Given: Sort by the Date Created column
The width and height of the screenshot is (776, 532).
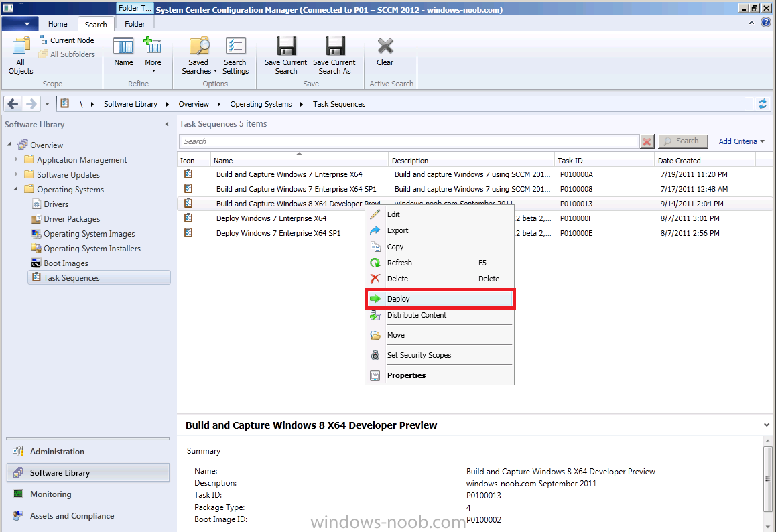Looking at the screenshot, I should click(x=705, y=160).
